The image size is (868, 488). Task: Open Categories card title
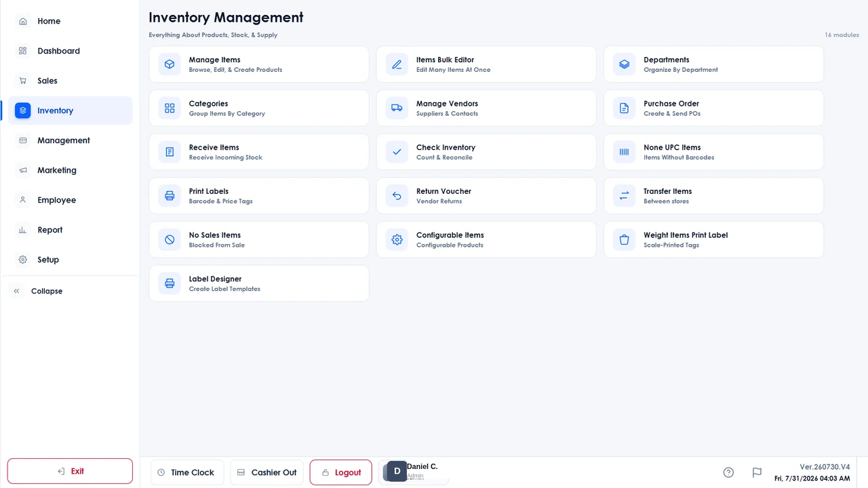(x=208, y=104)
